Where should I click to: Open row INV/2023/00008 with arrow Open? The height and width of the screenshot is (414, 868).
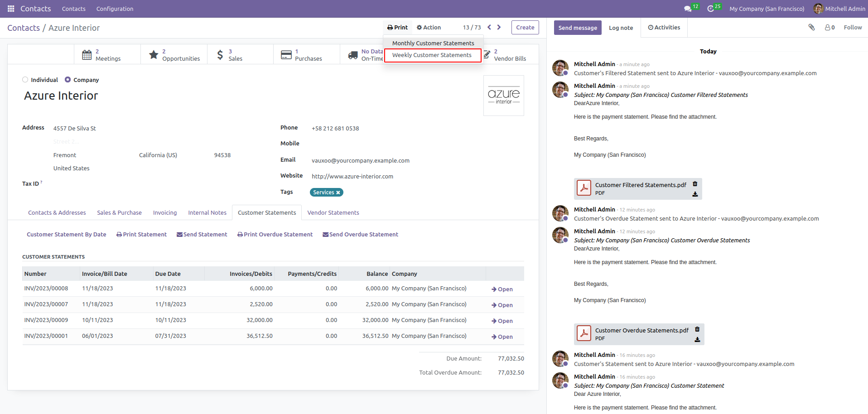(x=502, y=289)
